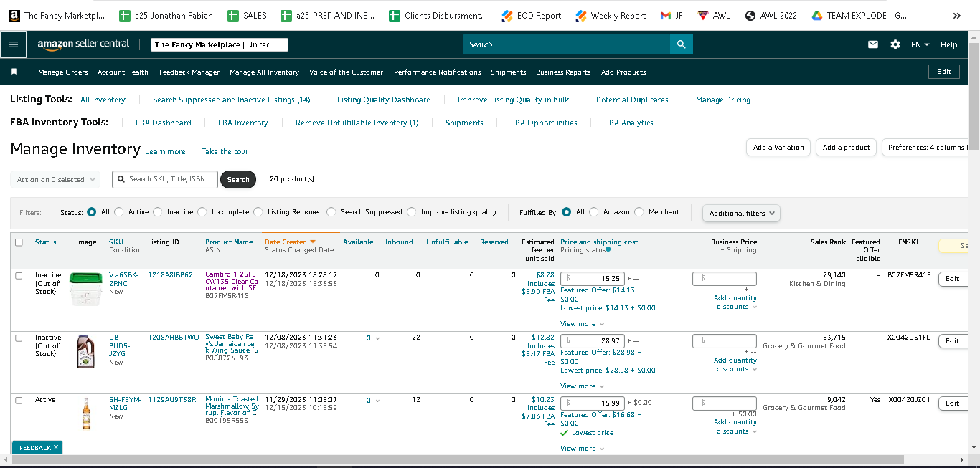
Task: Open the settings gear icon
Action: point(895,44)
